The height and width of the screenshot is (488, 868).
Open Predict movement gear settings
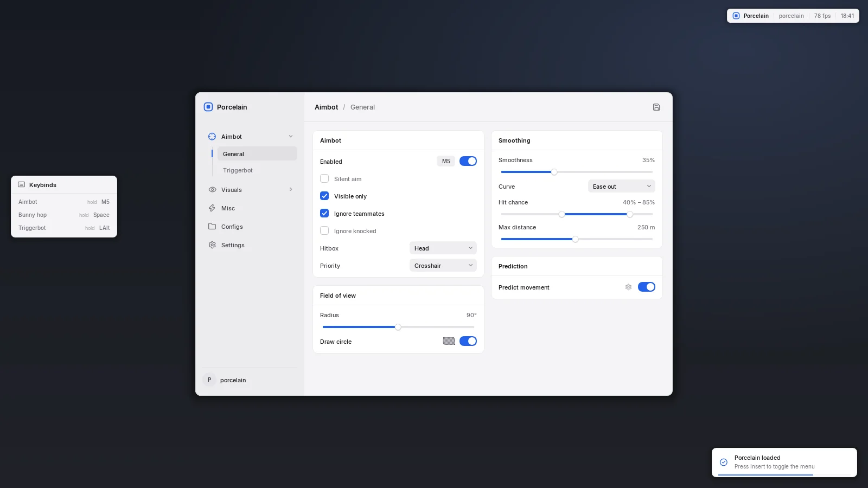pyautogui.click(x=628, y=287)
